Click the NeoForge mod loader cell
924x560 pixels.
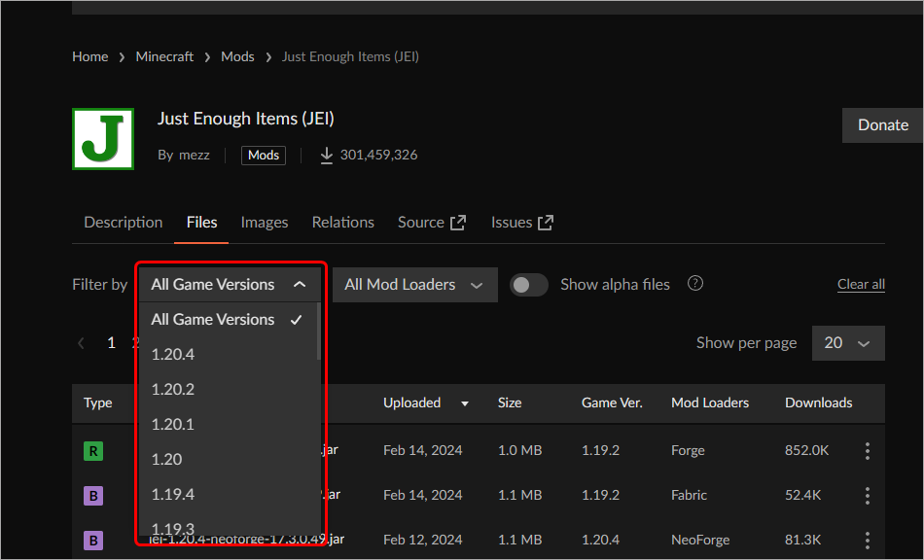click(x=700, y=540)
